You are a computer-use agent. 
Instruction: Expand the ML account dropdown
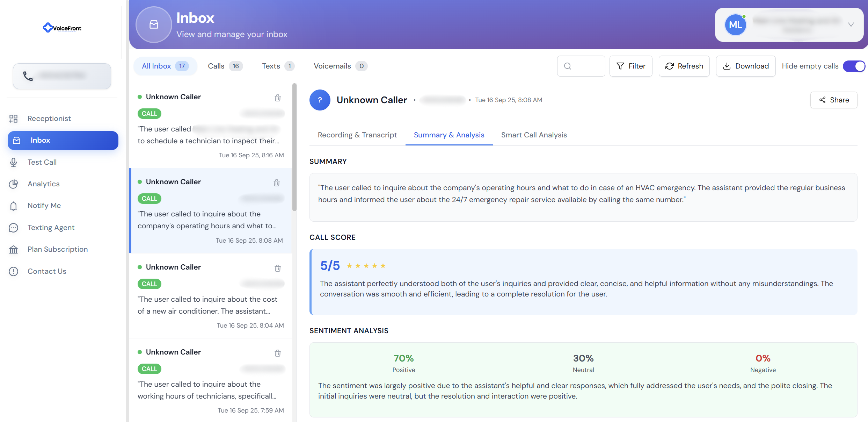click(x=851, y=24)
